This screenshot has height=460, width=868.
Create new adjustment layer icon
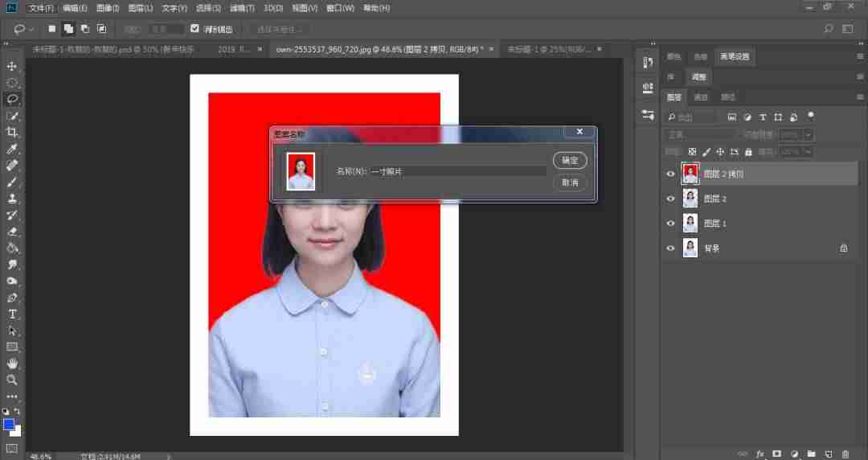pyautogui.click(x=794, y=454)
